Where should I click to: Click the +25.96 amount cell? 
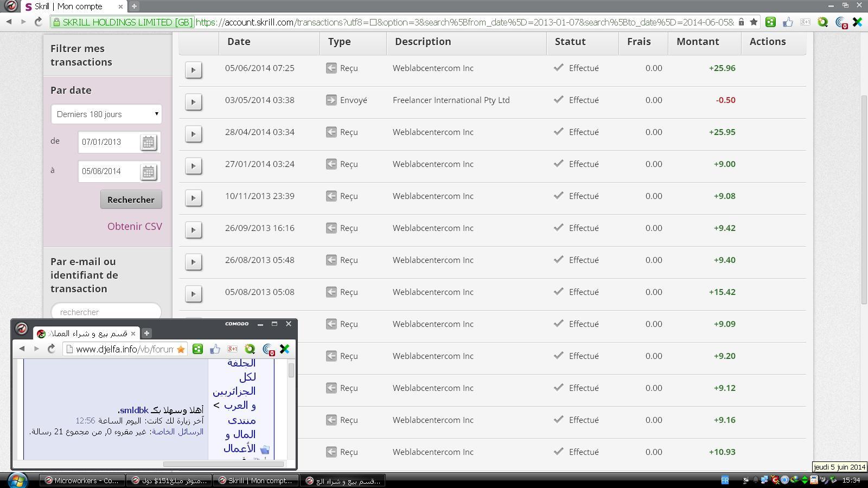pos(722,68)
